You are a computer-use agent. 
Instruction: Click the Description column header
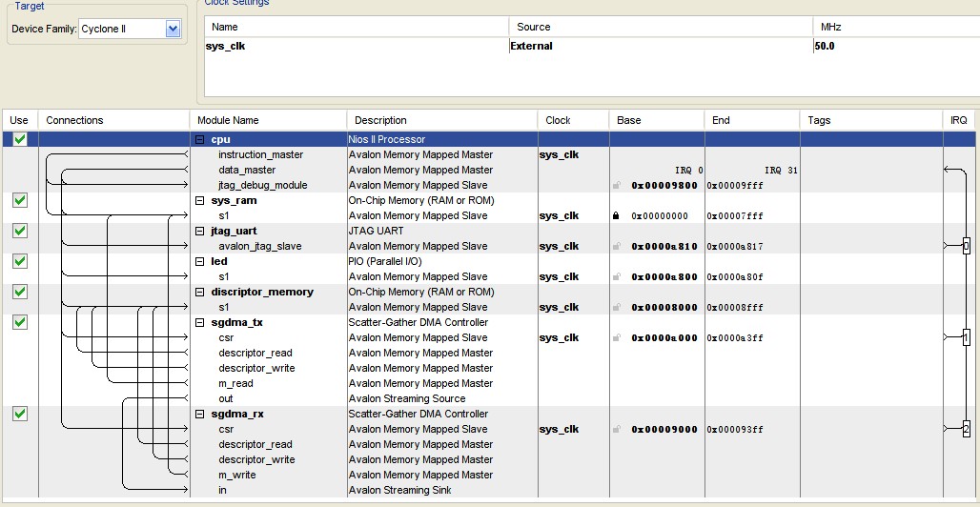[442, 120]
